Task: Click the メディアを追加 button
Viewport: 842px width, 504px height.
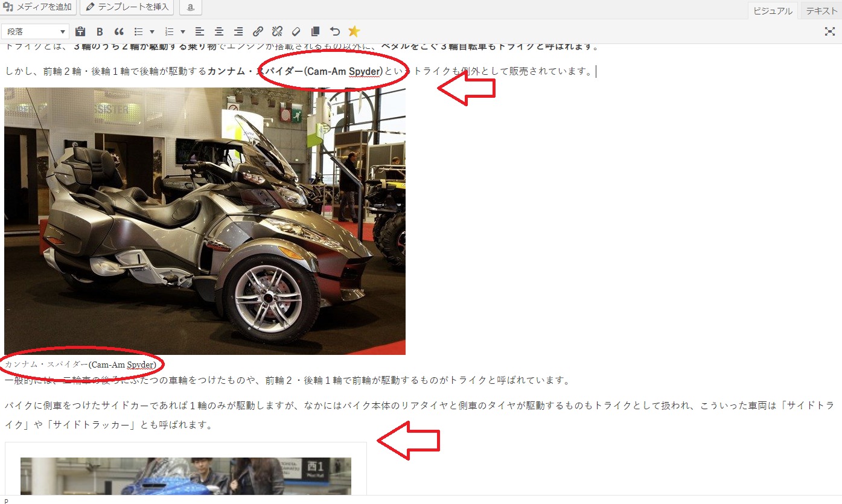Action: coord(39,7)
